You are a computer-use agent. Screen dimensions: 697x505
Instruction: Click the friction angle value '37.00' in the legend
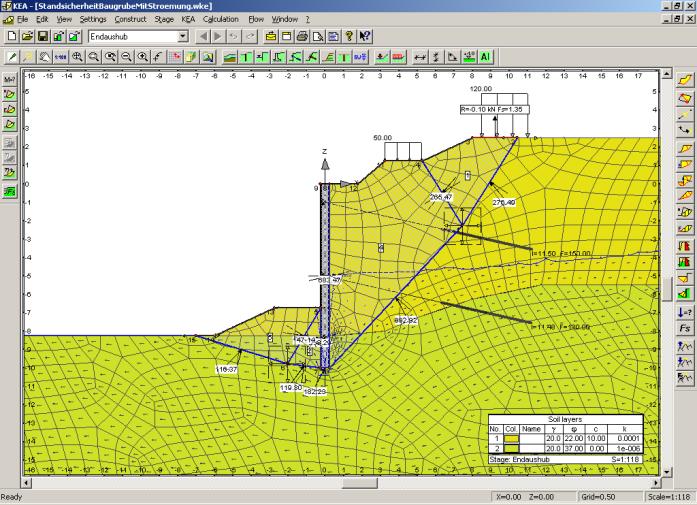[x=574, y=449]
